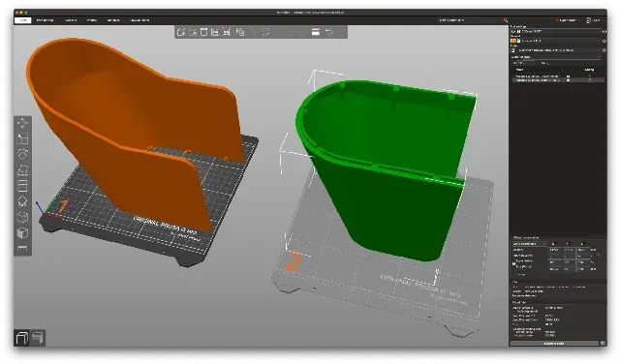Toggle the uniform scale lock
Image resolution: width=620 pixels, height=364 pixels.
click(x=513, y=263)
